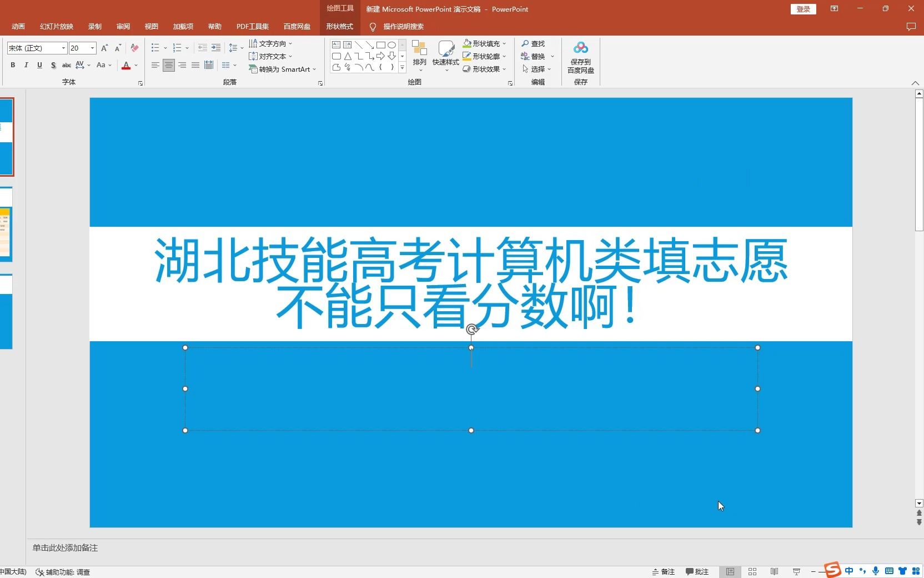Open 文字方向 text direction dropdown

[270, 43]
